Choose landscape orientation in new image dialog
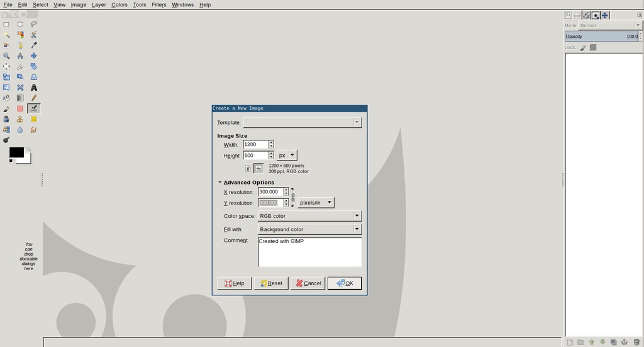The height and width of the screenshot is (347, 644). point(258,169)
